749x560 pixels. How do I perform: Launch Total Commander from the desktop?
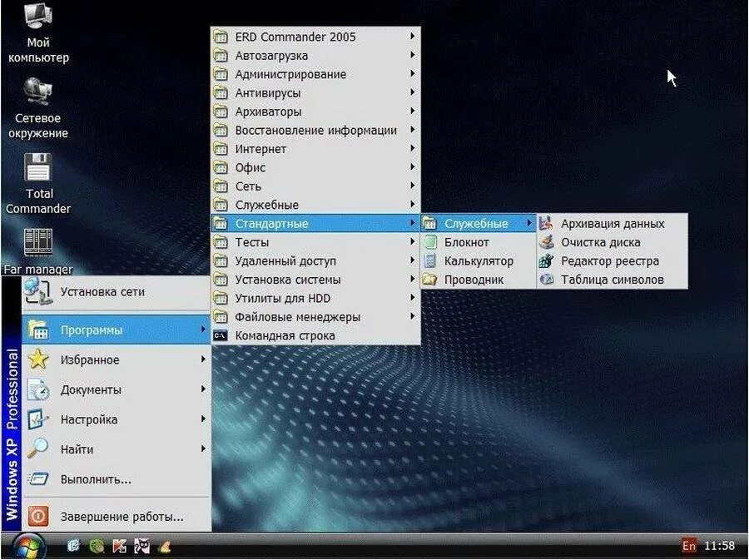tap(38, 184)
